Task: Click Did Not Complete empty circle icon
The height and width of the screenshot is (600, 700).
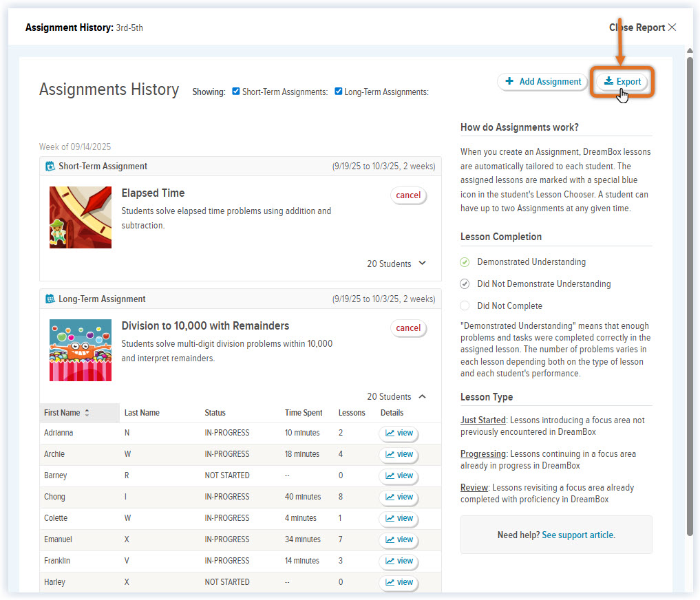Action: click(x=465, y=306)
